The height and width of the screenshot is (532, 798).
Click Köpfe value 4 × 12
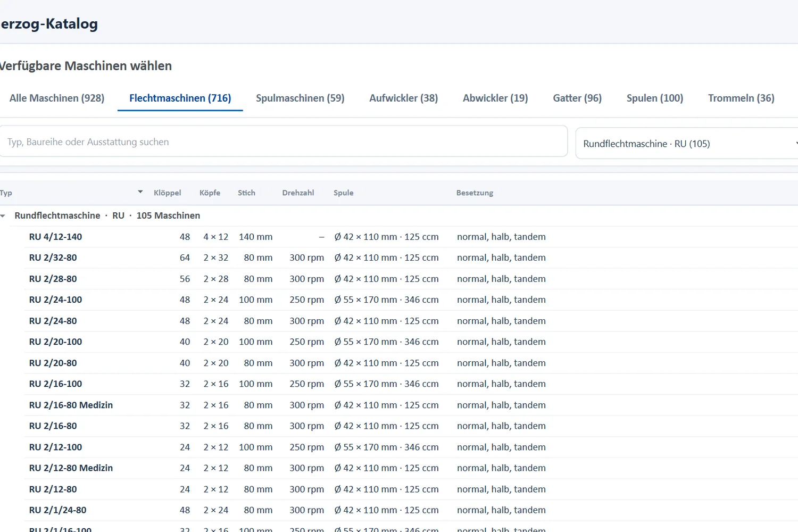216,237
